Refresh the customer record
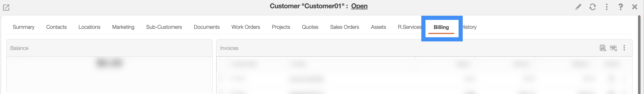Screen dimensions: 644x94 [592, 7]
